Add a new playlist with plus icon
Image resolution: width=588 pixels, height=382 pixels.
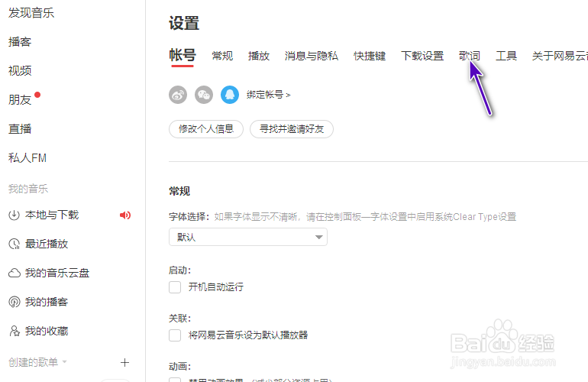click(124, 362)
